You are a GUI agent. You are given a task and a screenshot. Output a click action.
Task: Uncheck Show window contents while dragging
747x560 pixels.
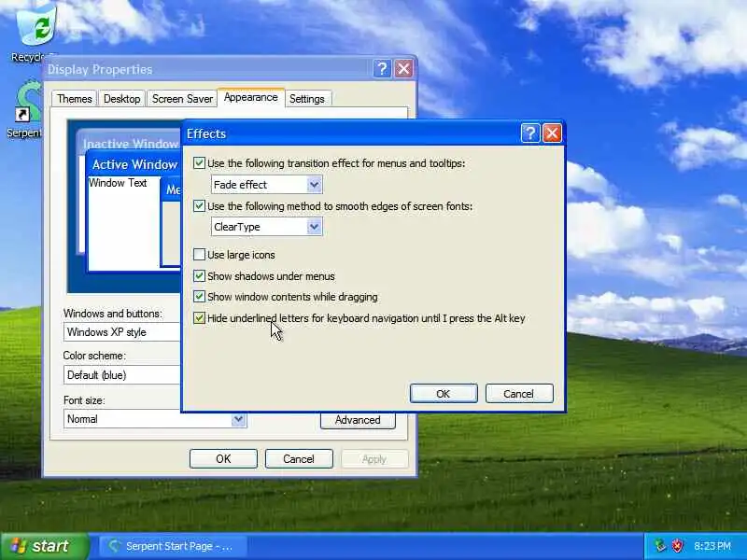point(199,297)
